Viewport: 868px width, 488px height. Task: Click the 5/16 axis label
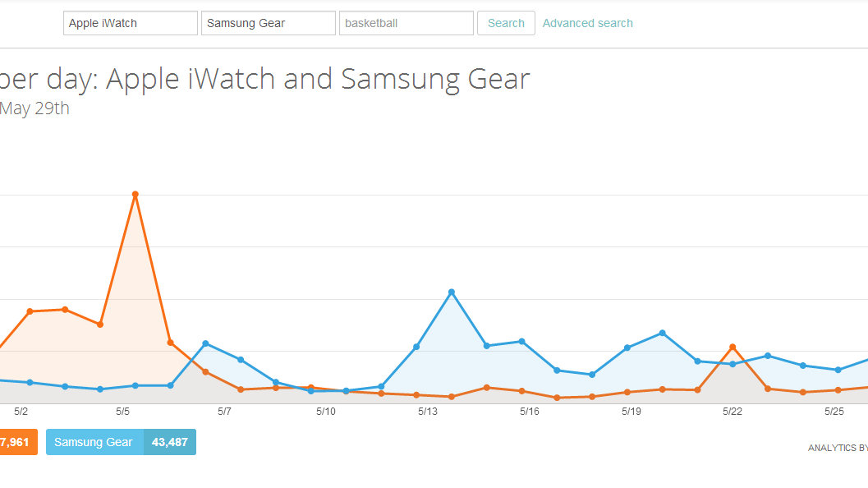pyautogui.click(x=529, y=411)
